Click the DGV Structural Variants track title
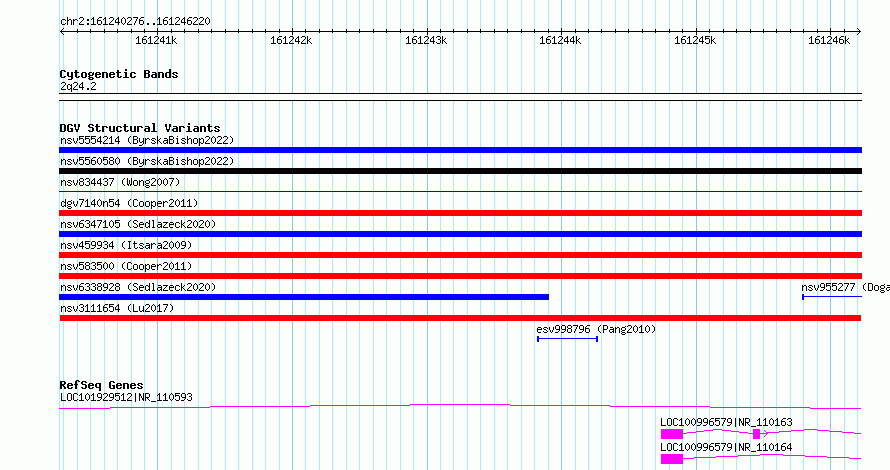The image size is (890, 470). (x=140, y=128)
